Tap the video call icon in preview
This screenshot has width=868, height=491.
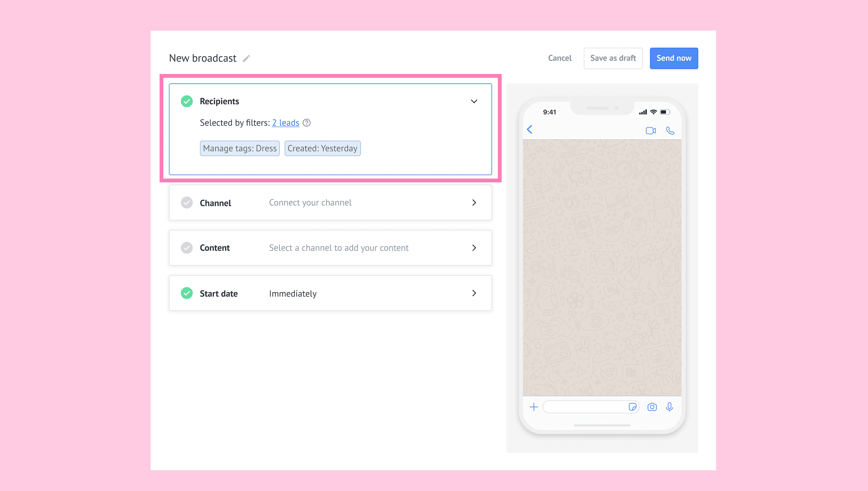[x=651, y=130]
